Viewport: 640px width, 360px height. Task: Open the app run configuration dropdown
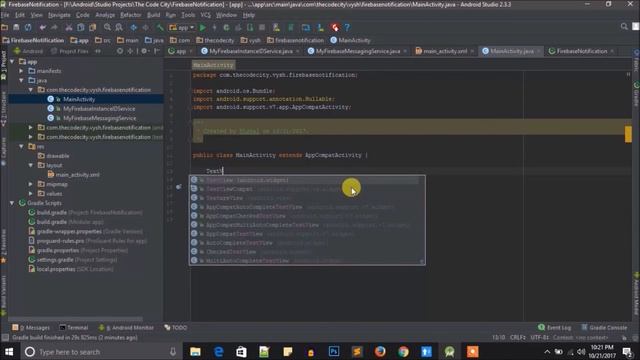[182, 27]
